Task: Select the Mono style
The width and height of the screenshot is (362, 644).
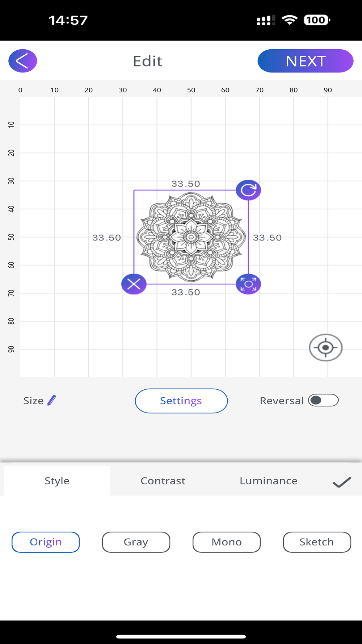Action: (x=227, y=542)
